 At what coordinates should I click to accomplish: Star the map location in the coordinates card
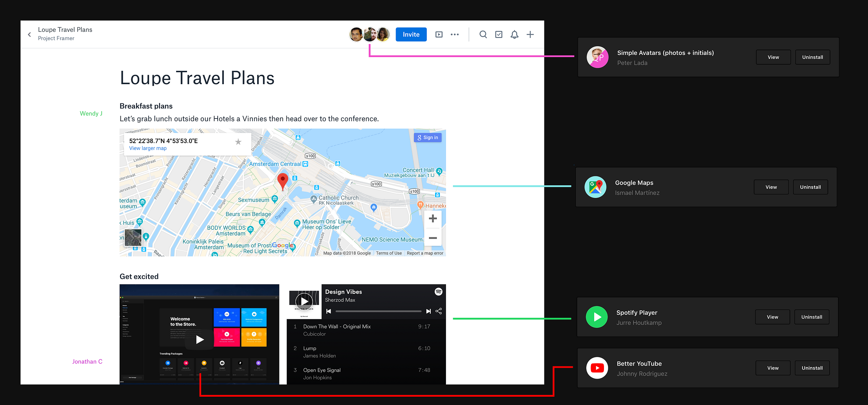(238, 142)
